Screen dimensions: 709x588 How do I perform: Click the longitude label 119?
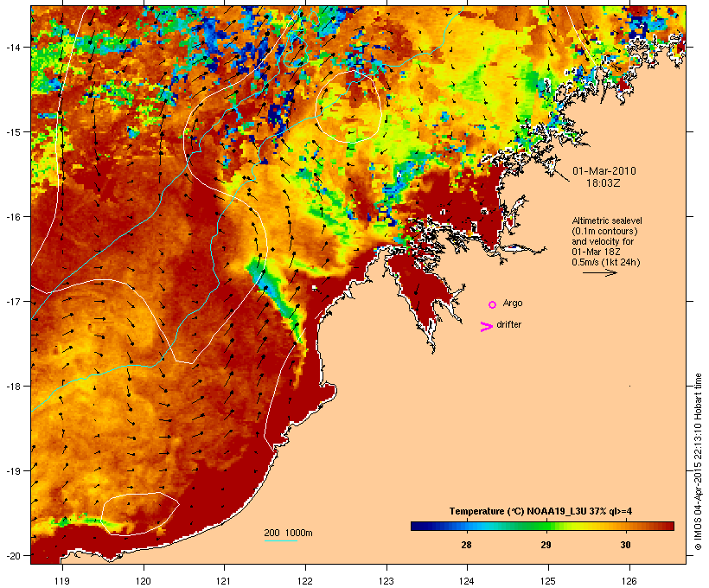[62, 581]
